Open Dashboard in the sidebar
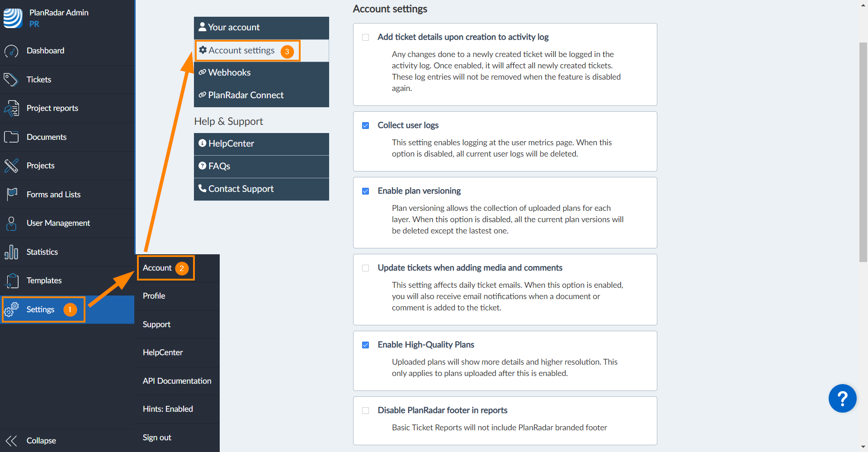 [x=67, y=51]
